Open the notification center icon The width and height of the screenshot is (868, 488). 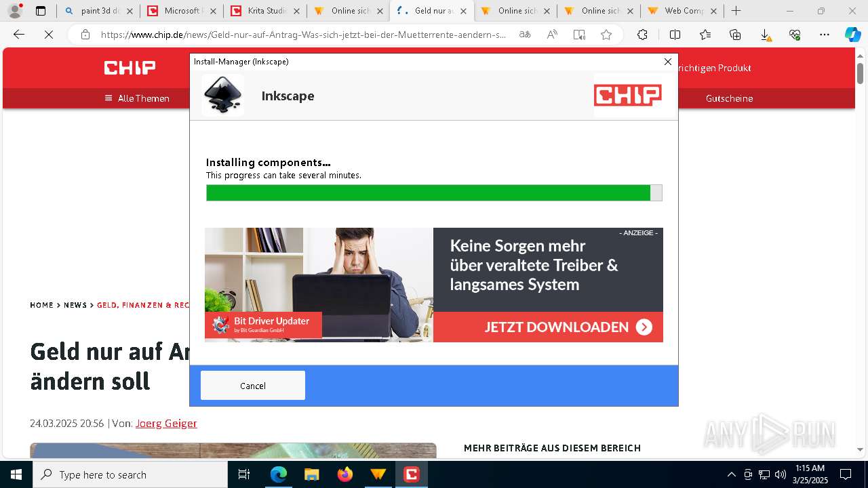(x=846, y=474)
